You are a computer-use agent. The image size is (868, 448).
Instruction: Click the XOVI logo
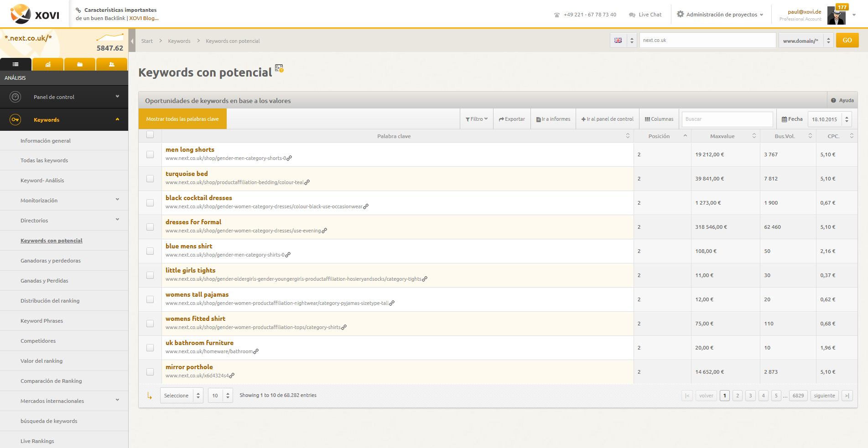tap(35, 14)
